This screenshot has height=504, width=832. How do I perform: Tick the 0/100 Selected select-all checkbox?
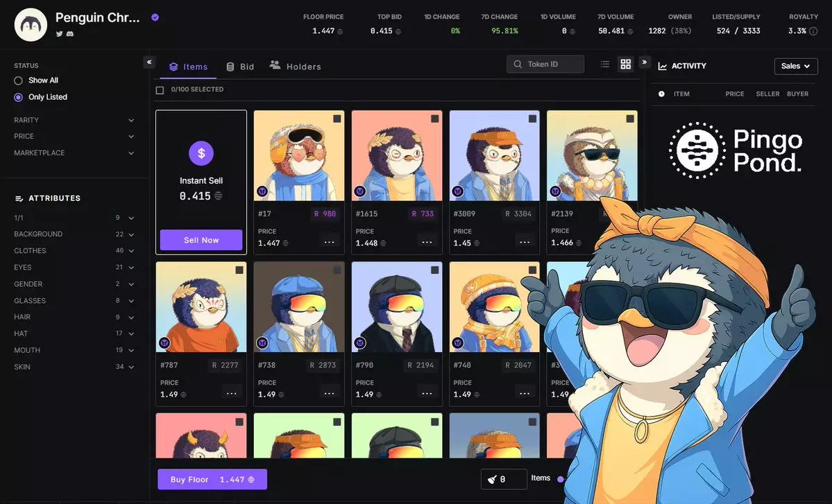pos(160,90)
